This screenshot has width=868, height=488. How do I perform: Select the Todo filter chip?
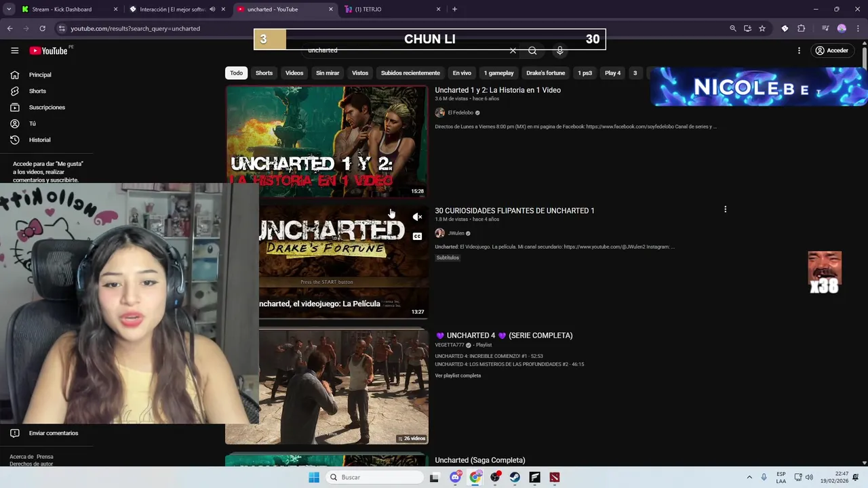coord(236,73)
